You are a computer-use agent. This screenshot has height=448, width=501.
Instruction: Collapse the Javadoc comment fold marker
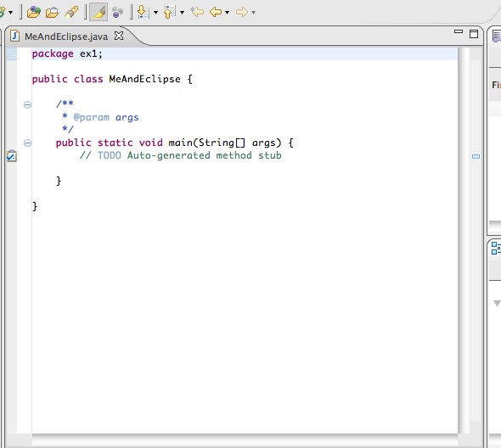pyautogui.click(x=27, y=104)
